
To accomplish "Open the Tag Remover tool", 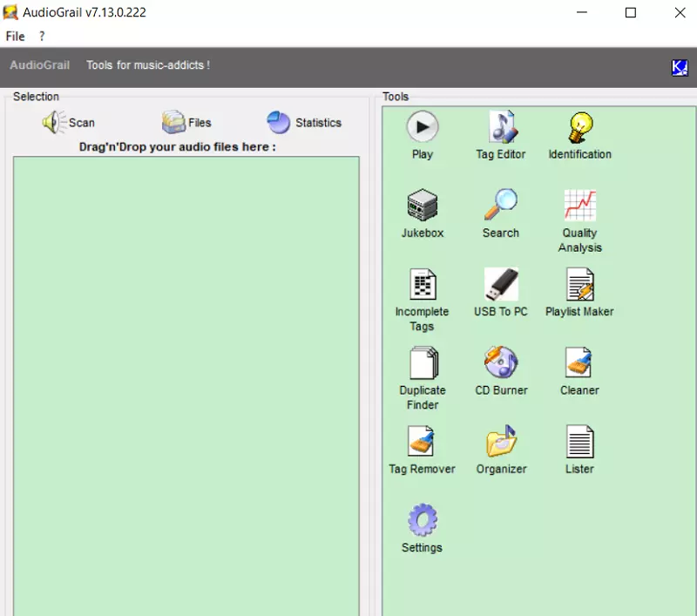I will coord(423,442).
